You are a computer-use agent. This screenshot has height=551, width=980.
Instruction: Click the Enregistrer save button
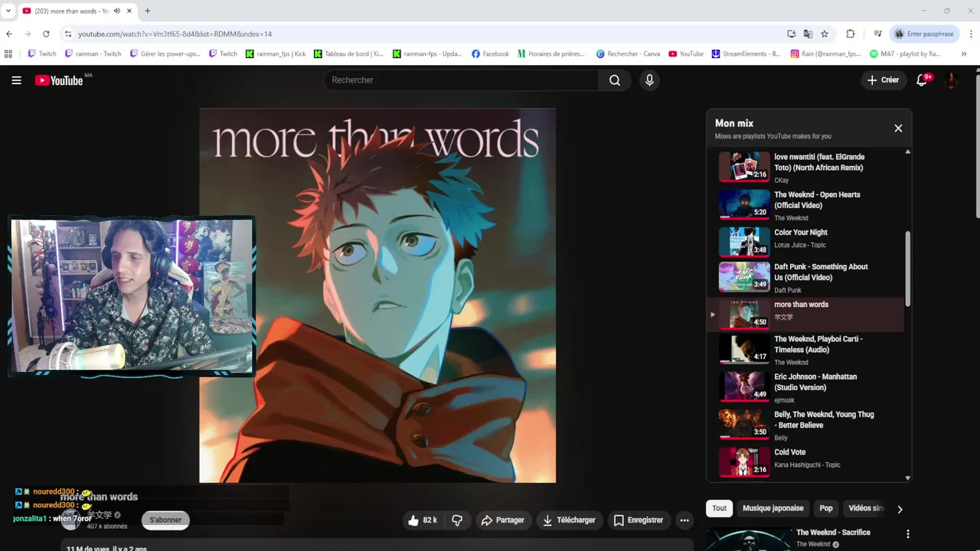(639, 520)
